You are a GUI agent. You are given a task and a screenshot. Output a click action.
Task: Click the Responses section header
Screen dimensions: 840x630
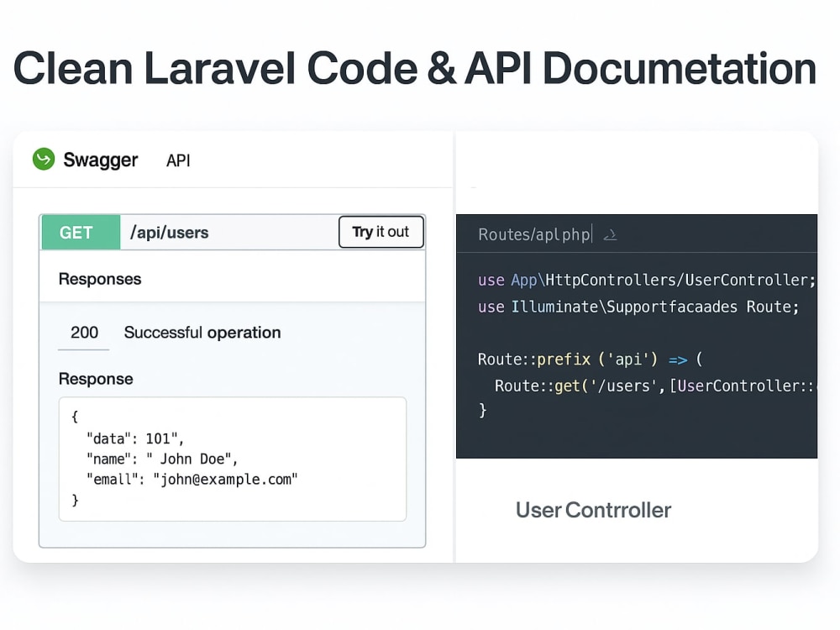pyautogui.click(x=100, y=279)
